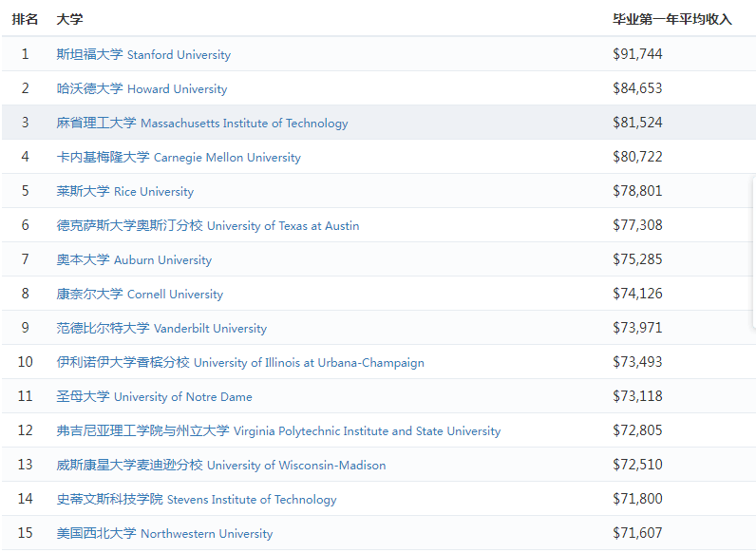Click the 大学 column header
Image resolution: width=756 pixels, height=553 pixels.
(x=69, y=19)
